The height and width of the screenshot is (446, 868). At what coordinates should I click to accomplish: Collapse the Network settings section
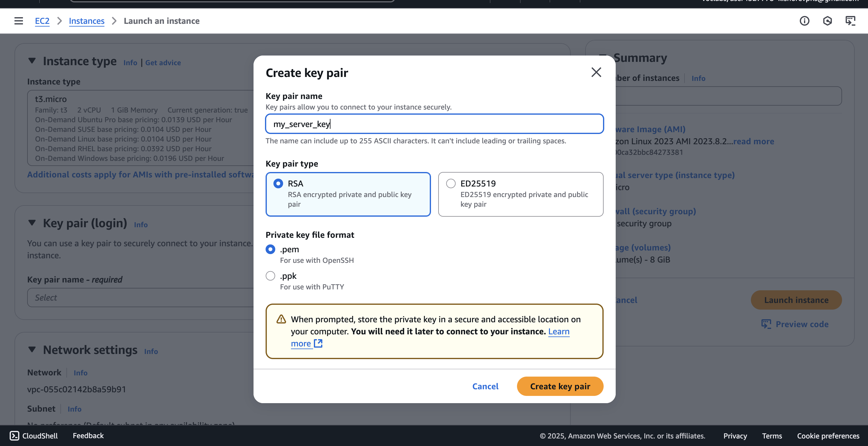coord(32,350)
